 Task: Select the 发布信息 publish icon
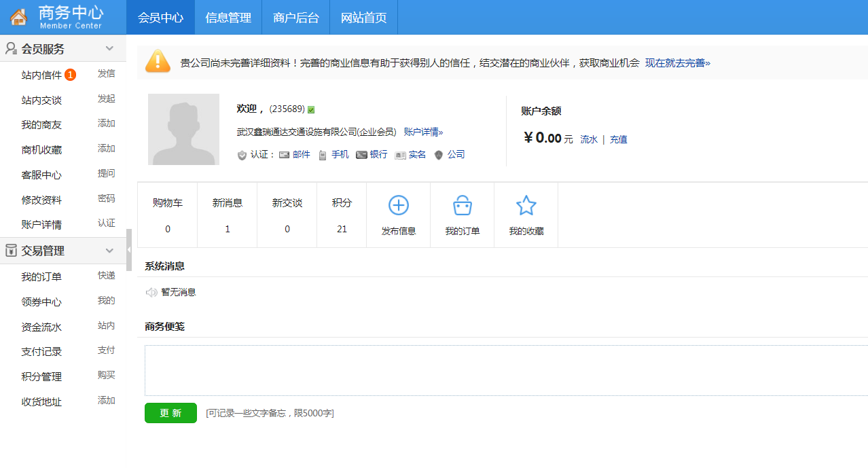(x=398, y=205)
